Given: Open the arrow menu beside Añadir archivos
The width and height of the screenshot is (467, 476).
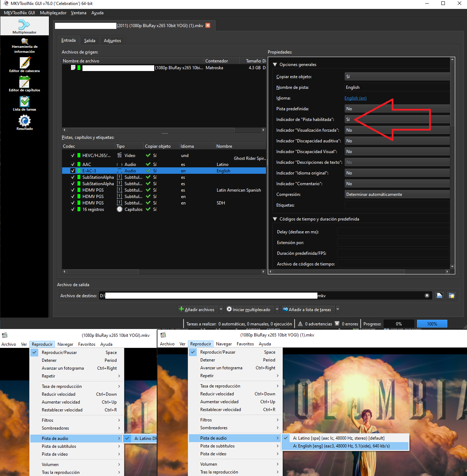Looking at the screenshot, I should click(221, 309).
